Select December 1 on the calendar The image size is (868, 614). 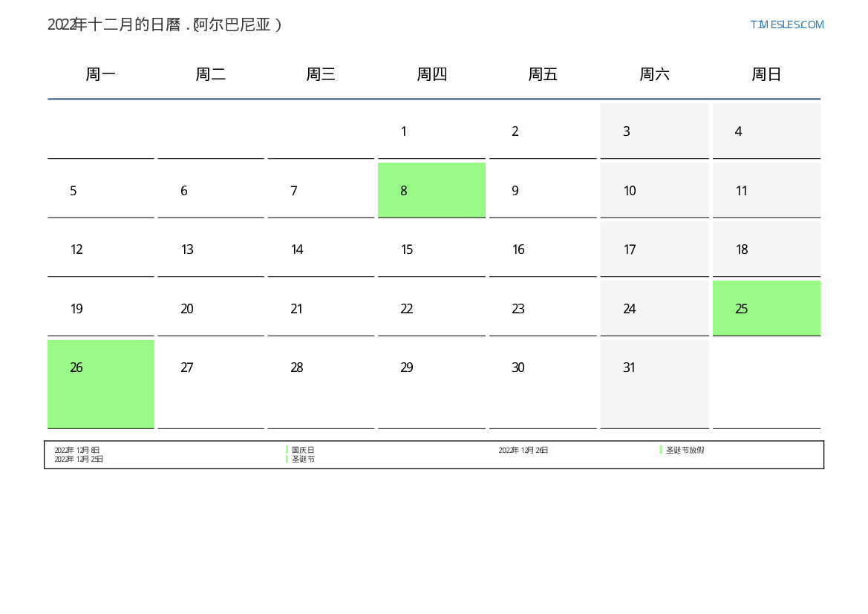point(431,131)
